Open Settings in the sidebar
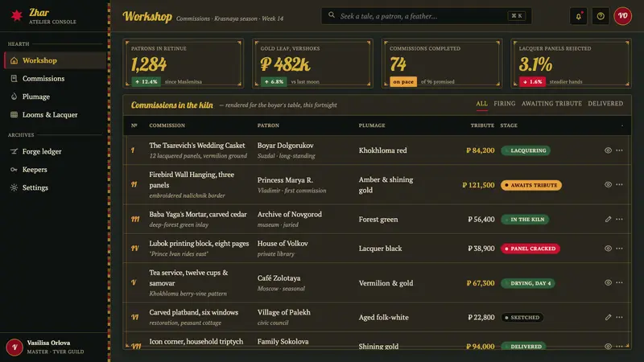Screen dimensions: 644x362 pyautogui.click(x=55, y=187)
